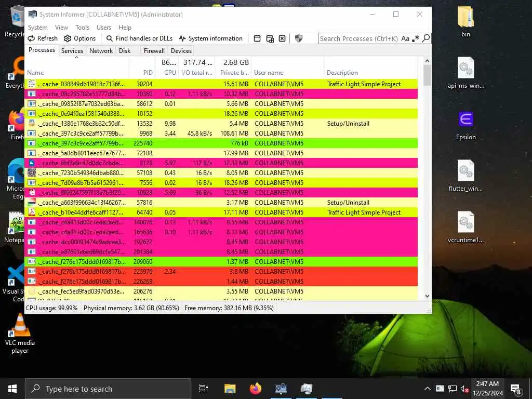The height and width of the screenshot is (399, 532).
Task: Select process row with PID 10360
Action: (x=221, y=94)
